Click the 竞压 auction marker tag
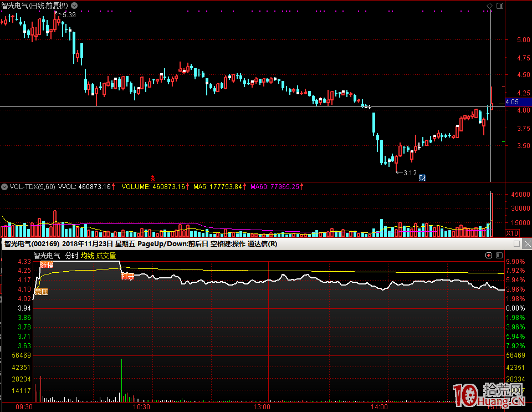The height and width of the screenshot is (412, 532). click(41, 292)
